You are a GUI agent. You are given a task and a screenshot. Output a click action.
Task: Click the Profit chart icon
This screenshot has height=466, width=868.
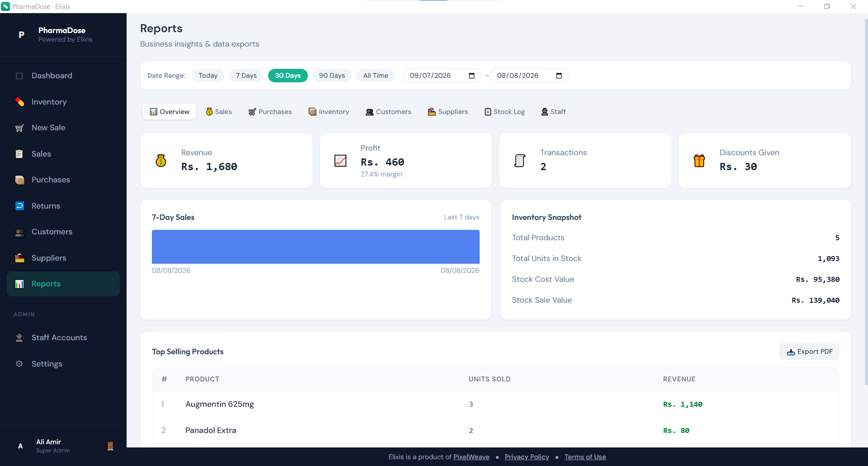click(x=340, y=161)
